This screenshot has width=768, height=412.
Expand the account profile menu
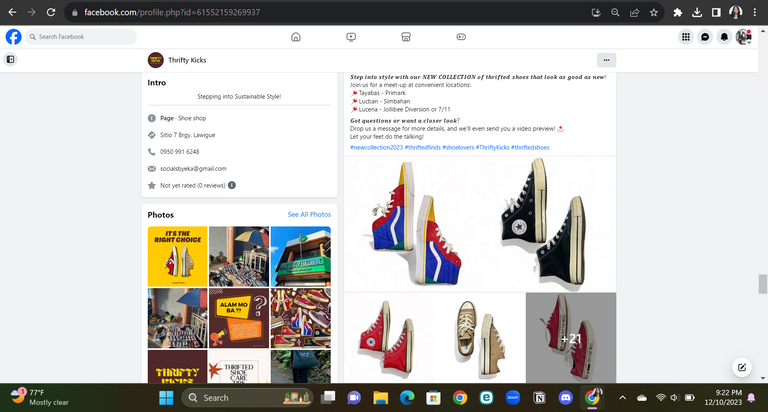[x=743, y=37]
